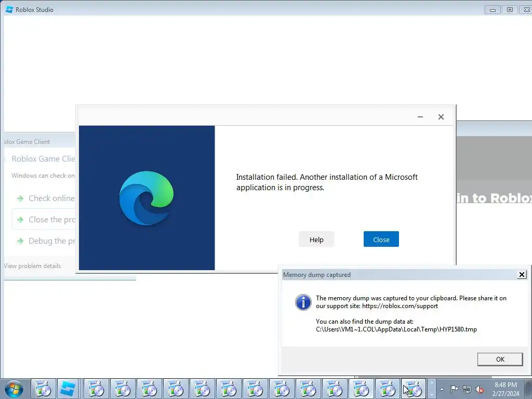Screen dimensions: 532x399
Task: Click OK in Memory dump captured dialog
Action: click(500, 360)
